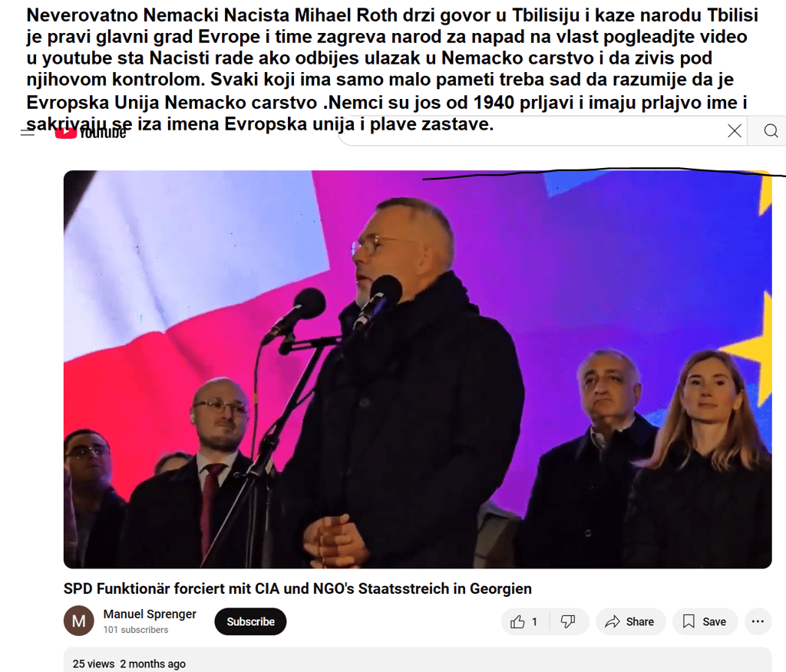This screenshot has width=786, height=672.
Task: Save the video to playlist
Action: click(705, 622)
